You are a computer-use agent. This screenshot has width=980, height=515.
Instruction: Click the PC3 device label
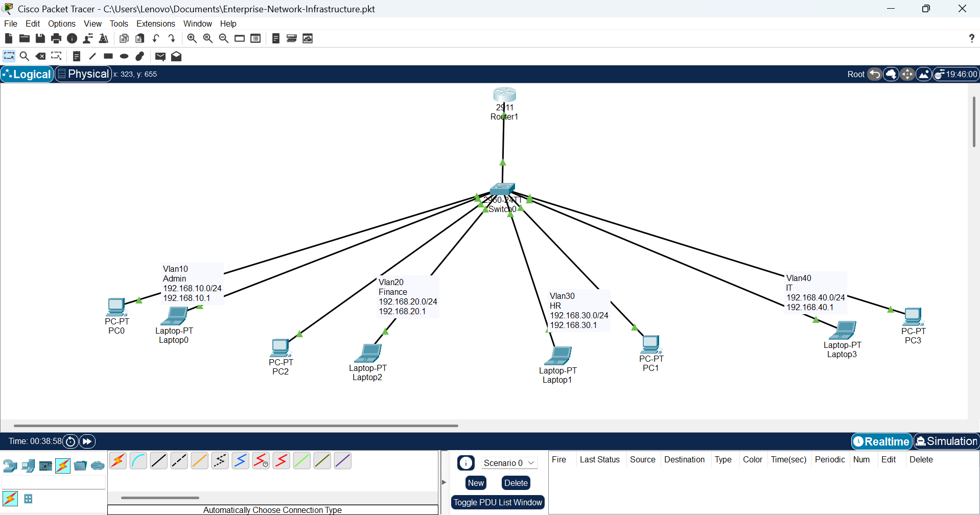(913, 340)
